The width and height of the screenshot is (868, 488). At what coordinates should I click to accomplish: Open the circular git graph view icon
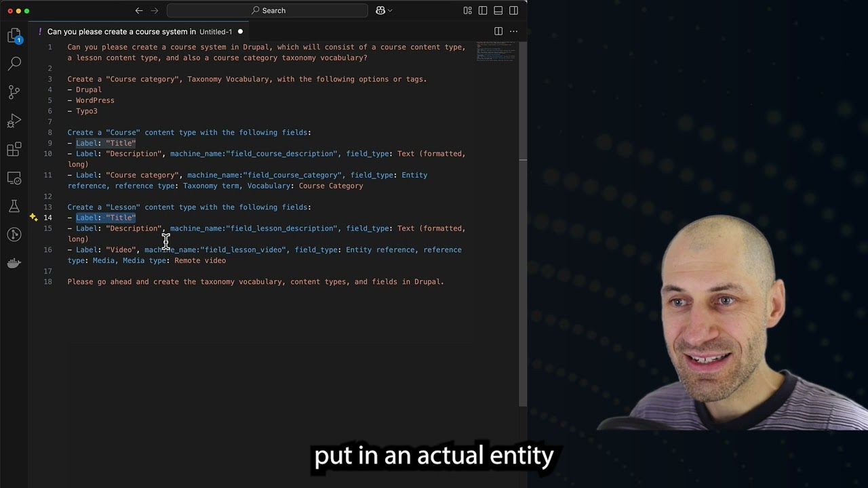click(14, 235)
